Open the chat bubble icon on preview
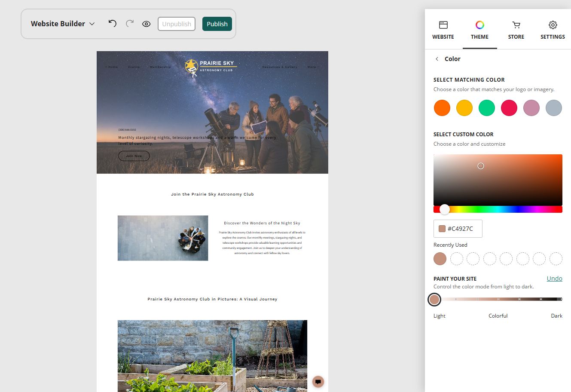The height and width of the screenshot is (392, 571). point(318,381)
